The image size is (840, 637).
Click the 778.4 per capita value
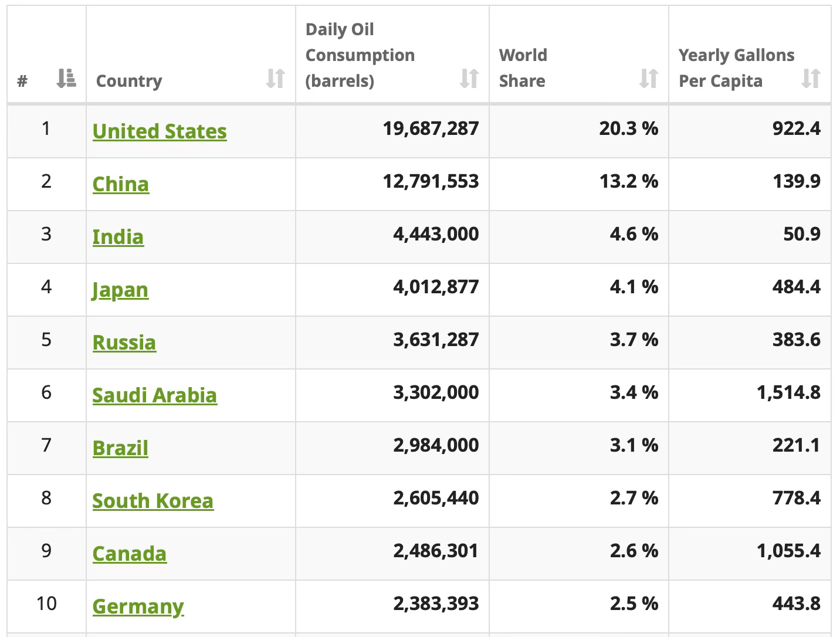[797, 498]
